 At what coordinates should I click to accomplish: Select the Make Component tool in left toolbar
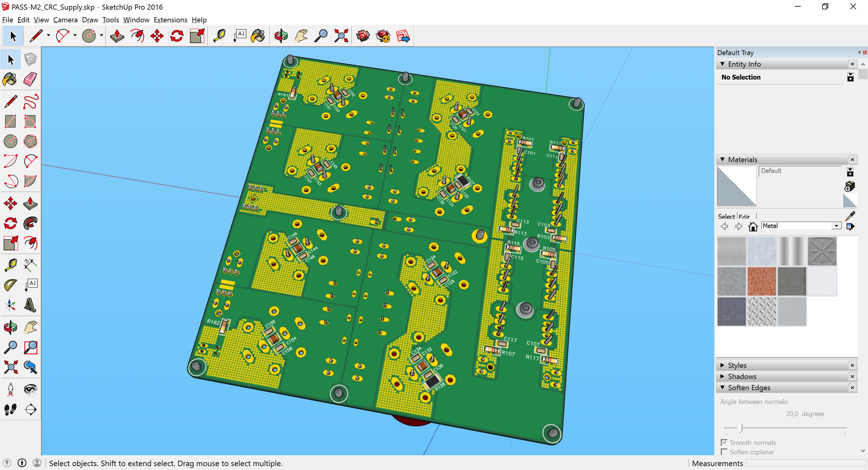30,60
